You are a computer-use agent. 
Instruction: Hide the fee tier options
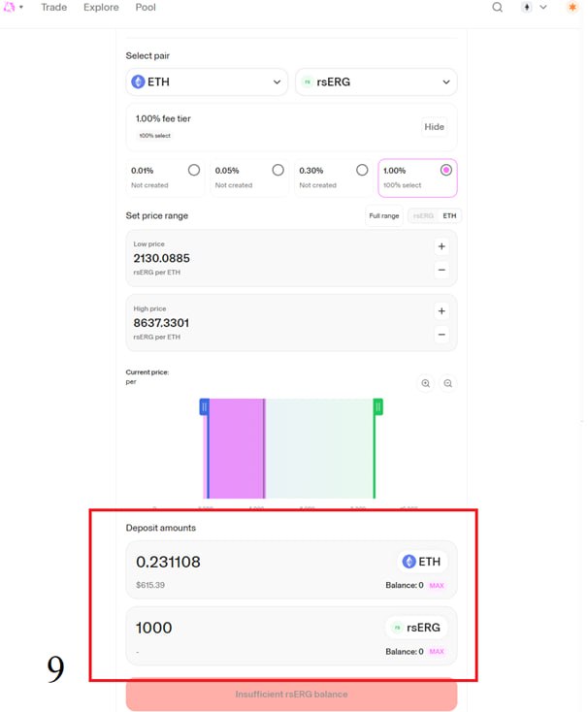(x=434, y=127)
